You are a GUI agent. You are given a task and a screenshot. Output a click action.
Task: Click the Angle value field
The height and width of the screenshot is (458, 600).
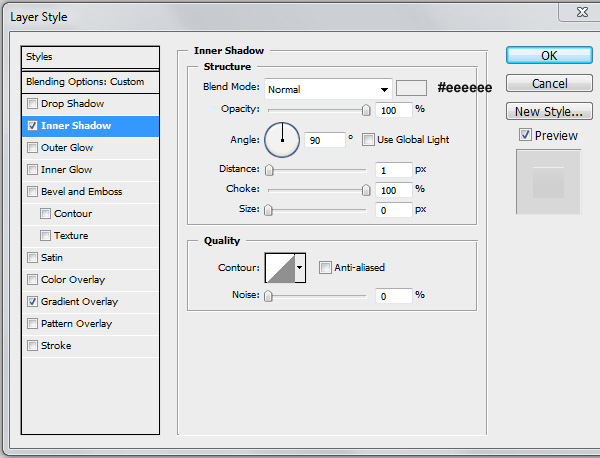pyautogui.click(x=324, y=140)
